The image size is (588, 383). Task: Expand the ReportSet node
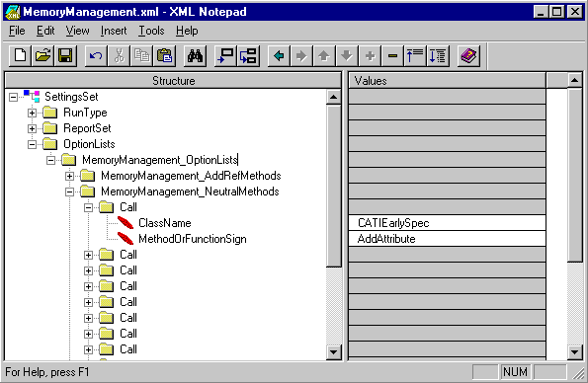pyautogui.click(x=32, y=128)
